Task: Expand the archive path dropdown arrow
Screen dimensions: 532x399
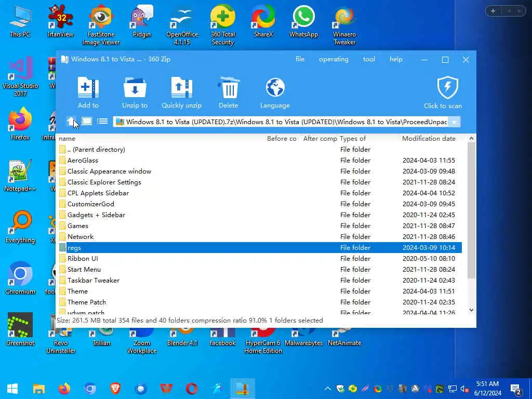Action: (454, 122)
